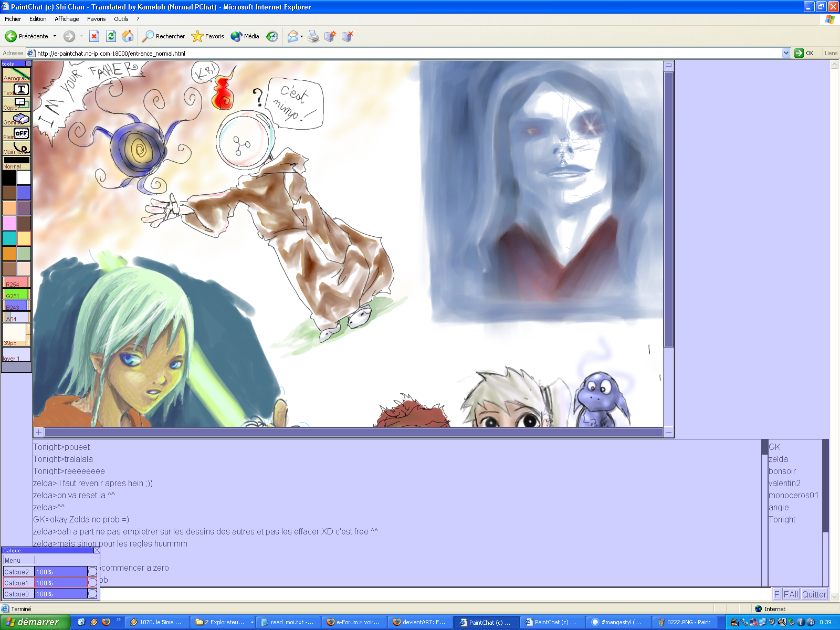Open the Outils menu

(121, 19)
